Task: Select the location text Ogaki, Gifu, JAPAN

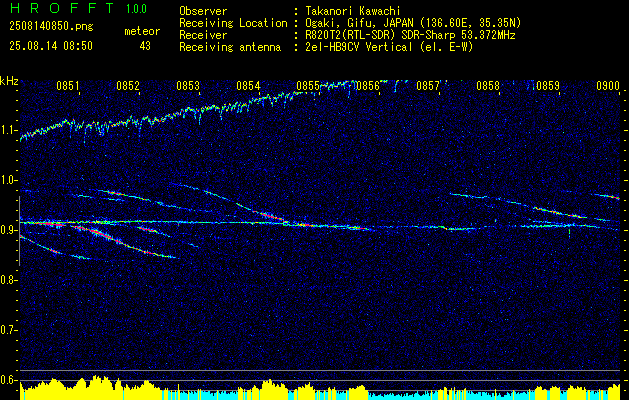Action: [358, 23]
